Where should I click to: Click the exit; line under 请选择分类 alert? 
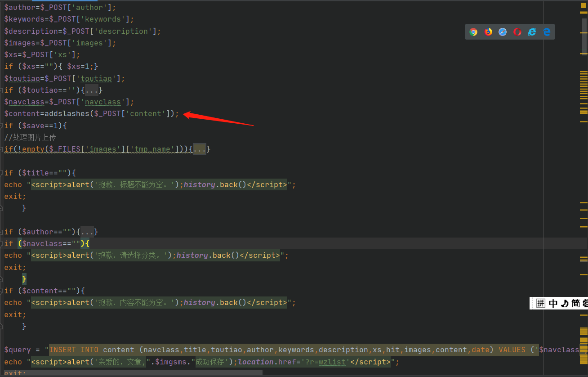click(x=15, y=267)
